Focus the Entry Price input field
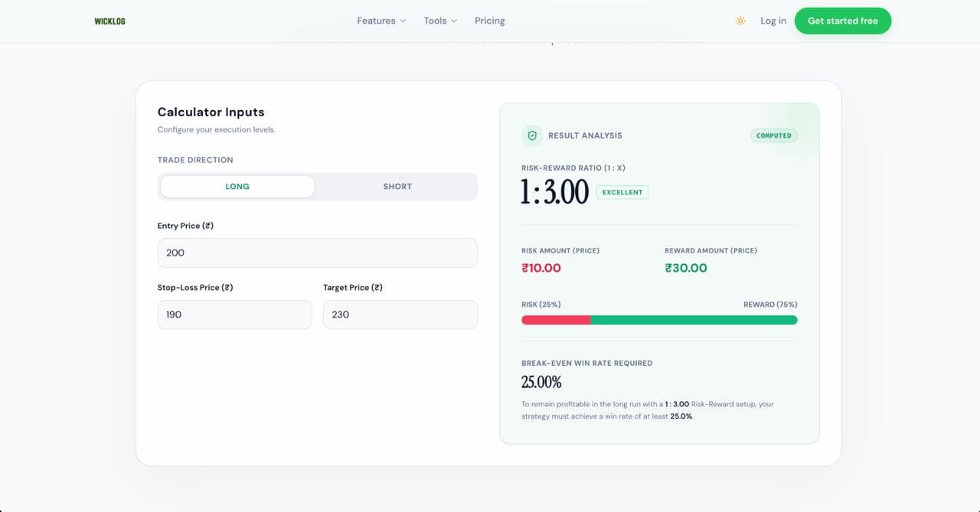980x512 pixels. coord(318,253)
